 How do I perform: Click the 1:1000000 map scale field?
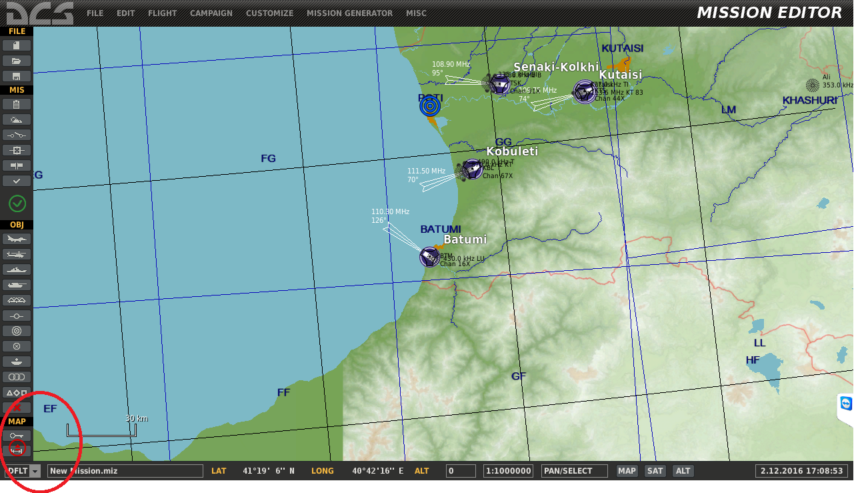pyautogui.click(x=508, y=471)
